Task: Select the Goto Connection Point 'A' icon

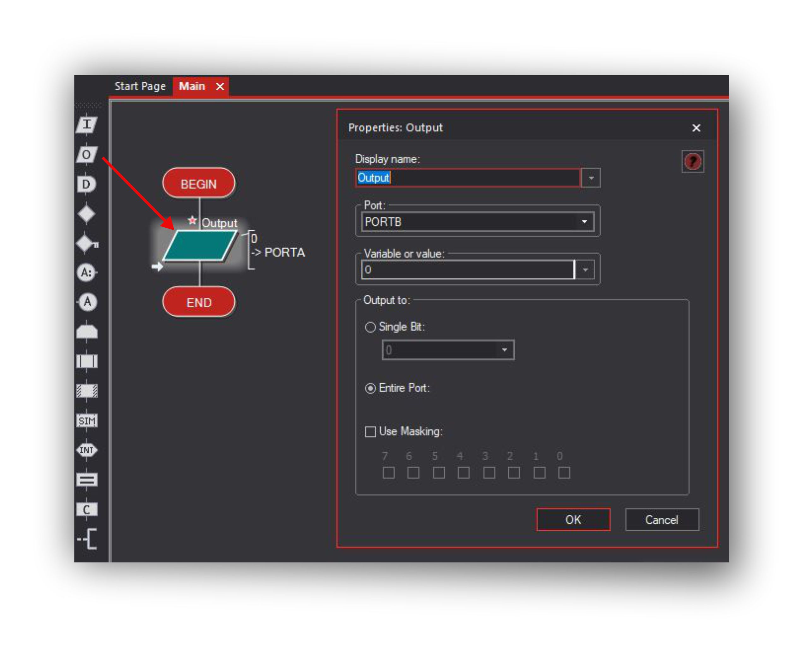Action: [87, 302]
